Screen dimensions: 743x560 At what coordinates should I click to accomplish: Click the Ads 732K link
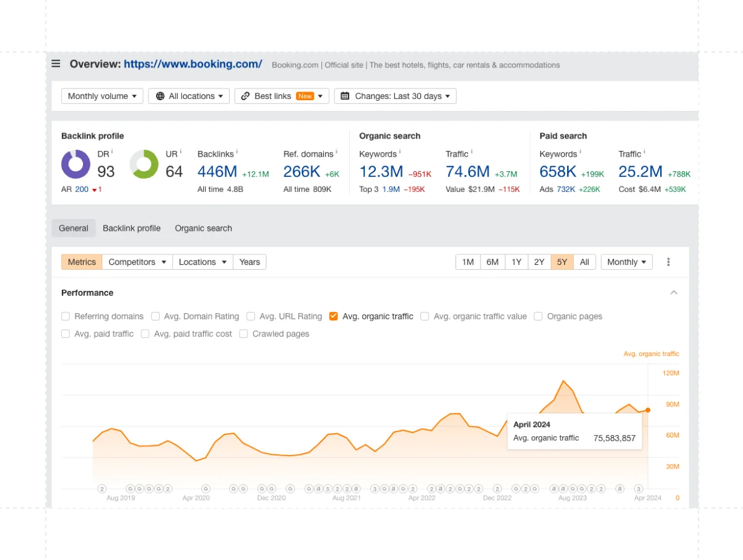click(x=566, y=189)
